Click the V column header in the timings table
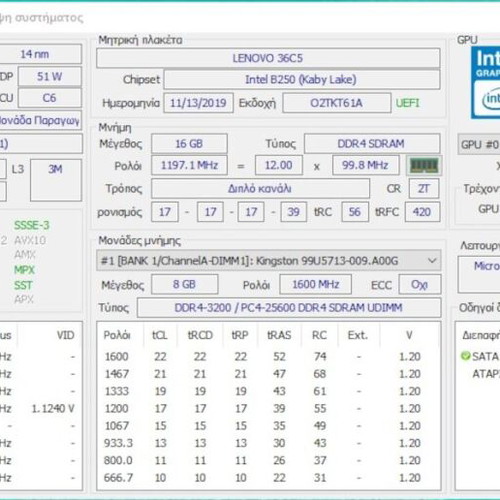Screen dimensions: 500x500 [409, 335]
